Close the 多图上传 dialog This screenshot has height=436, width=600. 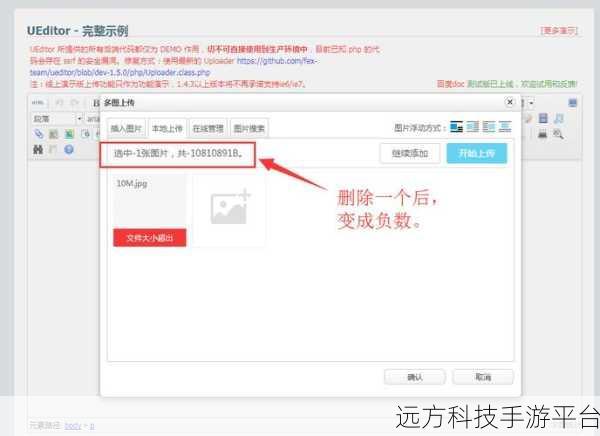(510, 102)
